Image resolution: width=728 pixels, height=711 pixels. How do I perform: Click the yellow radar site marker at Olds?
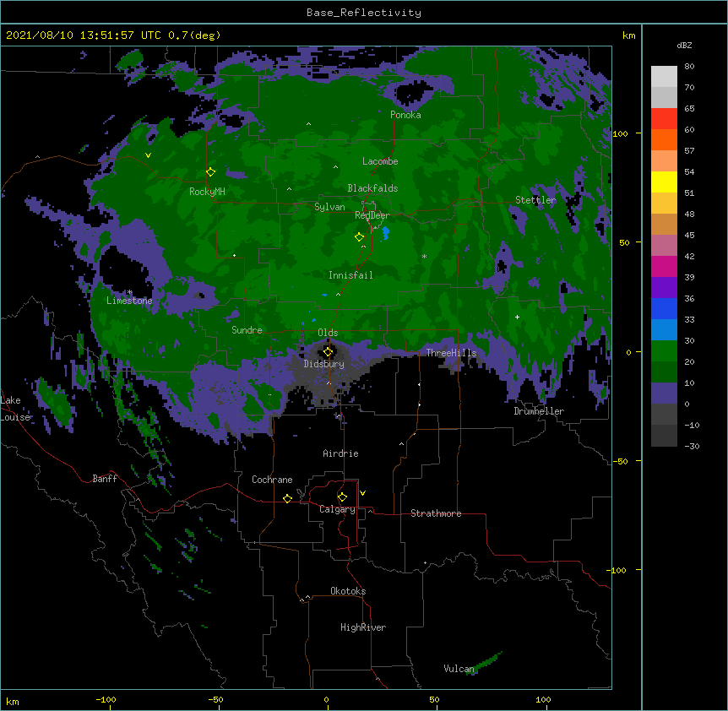pos(328,352)
